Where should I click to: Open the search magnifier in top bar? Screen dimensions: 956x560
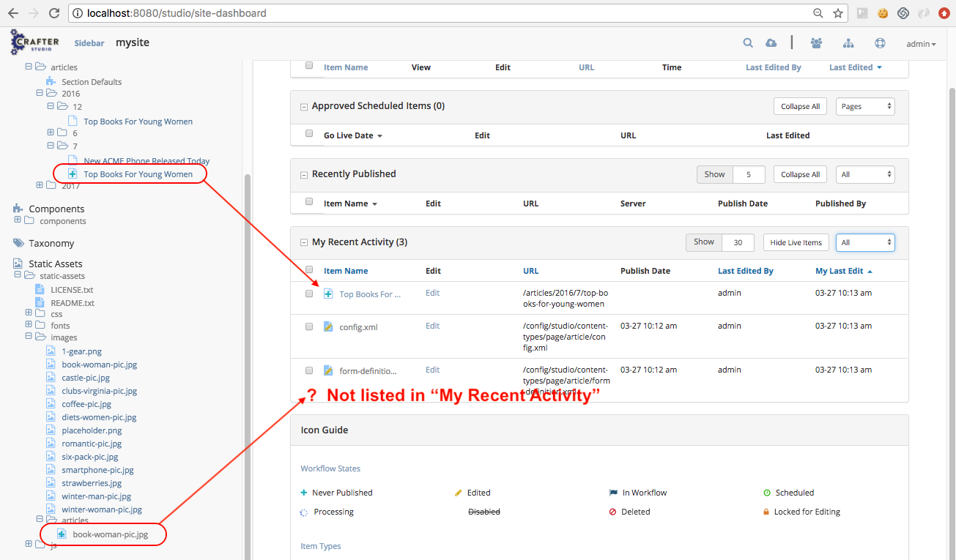point(748,43)
